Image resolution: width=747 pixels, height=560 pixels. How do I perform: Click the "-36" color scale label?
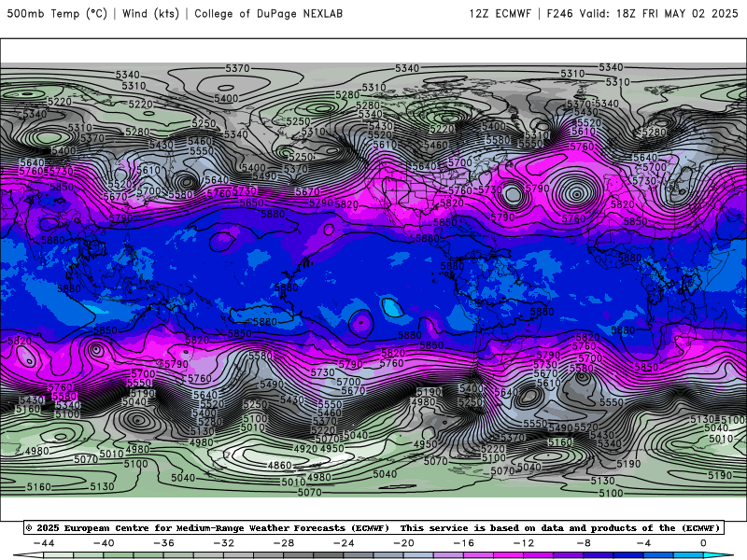[163, 543]
